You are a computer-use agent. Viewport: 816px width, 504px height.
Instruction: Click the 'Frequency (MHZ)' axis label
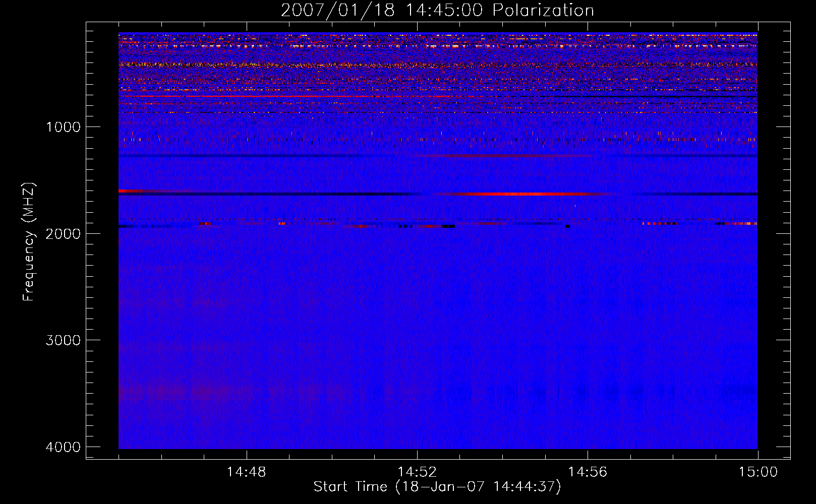(29, 242)
